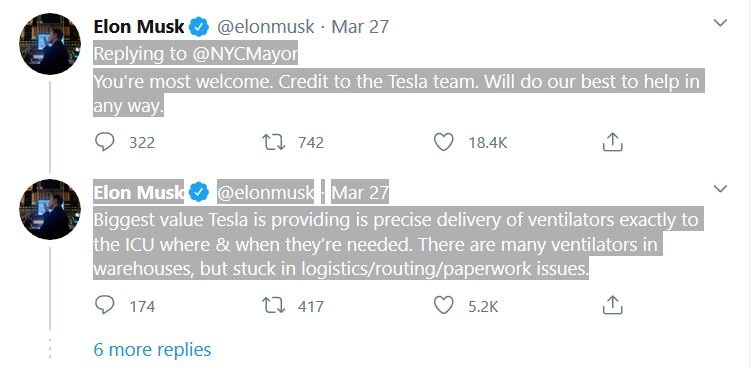This screenshot has width=753, height=368.
Task: Click the verified badge on first tweet
Action: point(199,27)
